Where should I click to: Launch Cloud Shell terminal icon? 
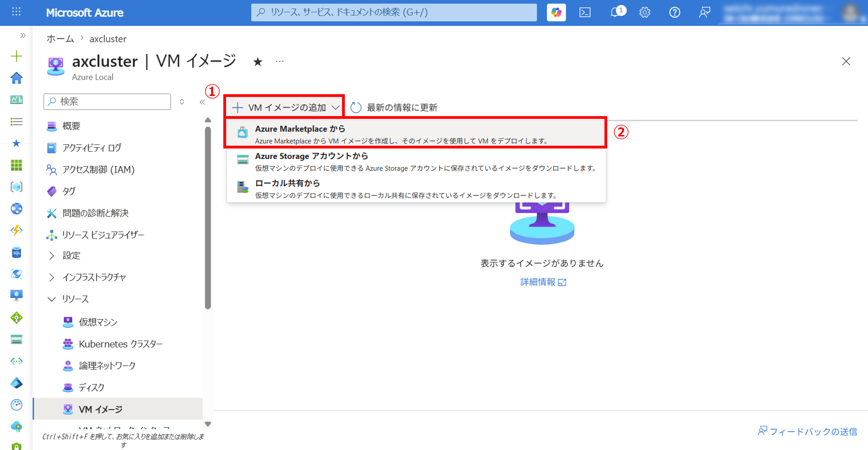click(585, 12)
